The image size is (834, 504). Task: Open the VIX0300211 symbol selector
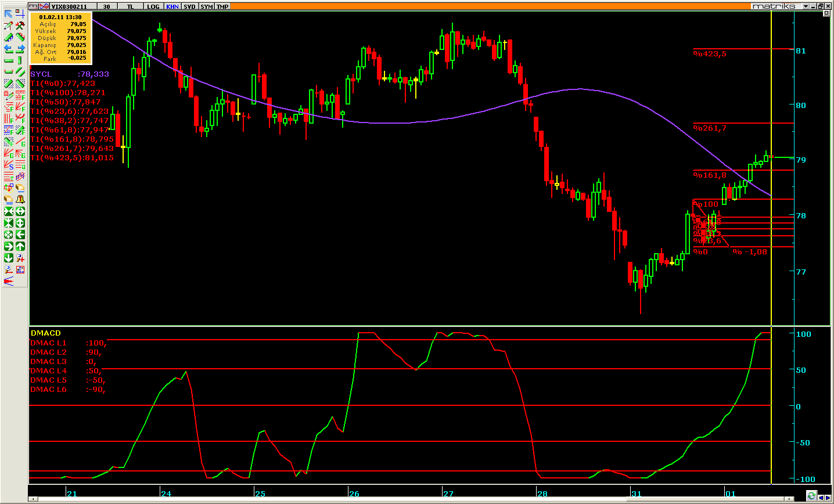(x=69, y=6)
